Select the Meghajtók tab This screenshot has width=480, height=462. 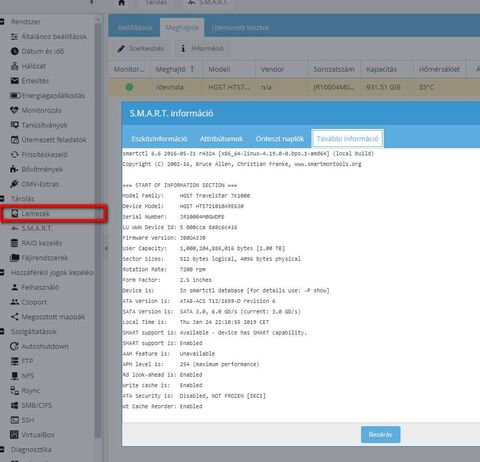[182, 28]
